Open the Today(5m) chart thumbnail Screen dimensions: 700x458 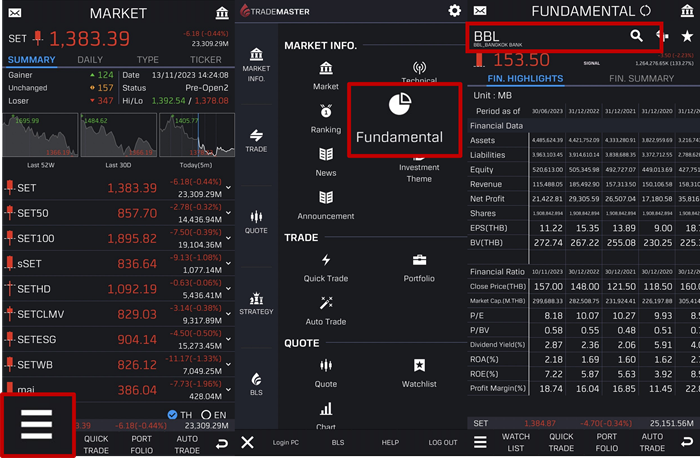pyautogui.click(x=197, y=135)
